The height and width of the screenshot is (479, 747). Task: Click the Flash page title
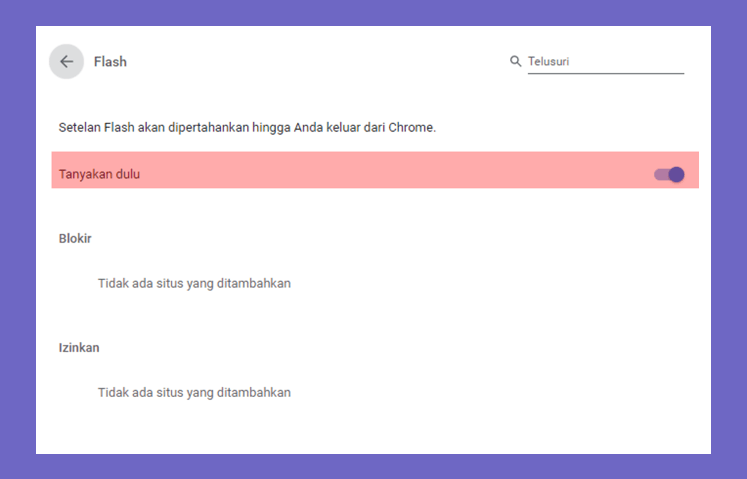click(110, 61)
